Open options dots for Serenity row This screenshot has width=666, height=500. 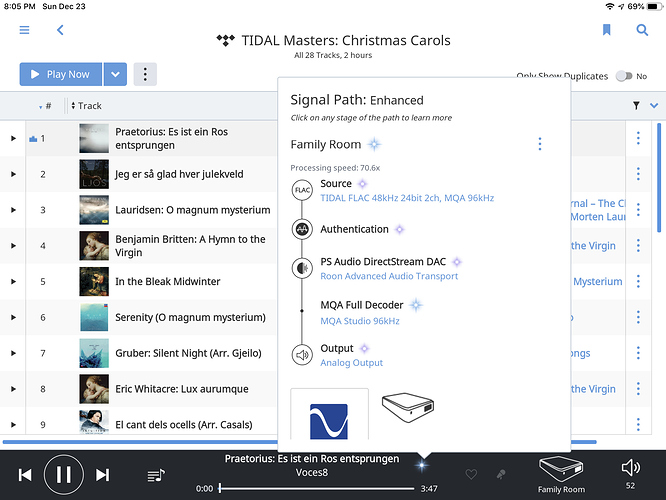coord(638,317)
